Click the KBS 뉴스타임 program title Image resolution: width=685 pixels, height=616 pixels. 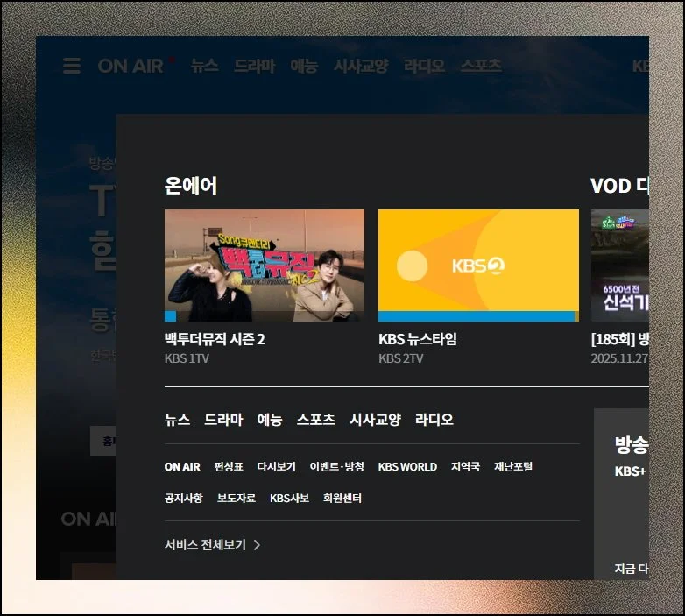pyautogui.click(x=418, y=339)
